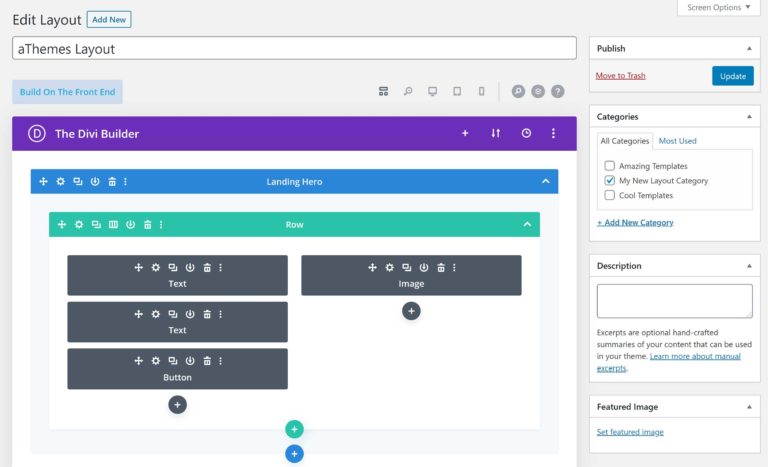Open the gray circular help question icon
This screenshot has width=768, height=467.
click(x=557, y=91)
